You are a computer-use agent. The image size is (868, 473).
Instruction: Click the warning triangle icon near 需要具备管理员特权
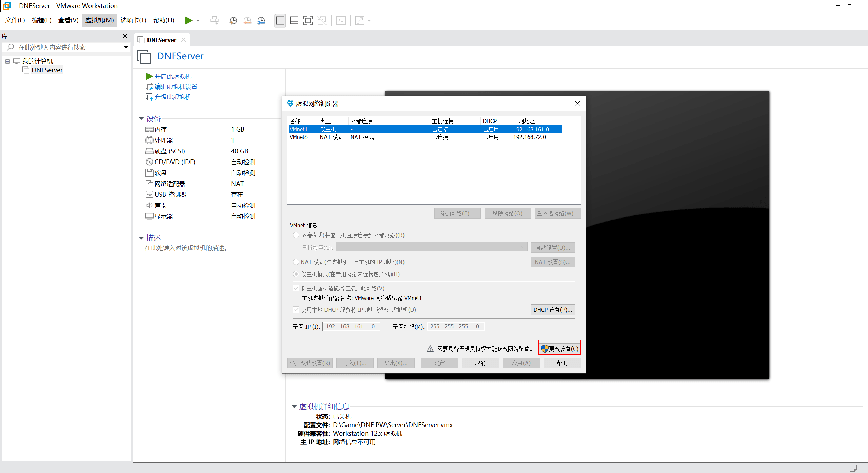point(430,348)
